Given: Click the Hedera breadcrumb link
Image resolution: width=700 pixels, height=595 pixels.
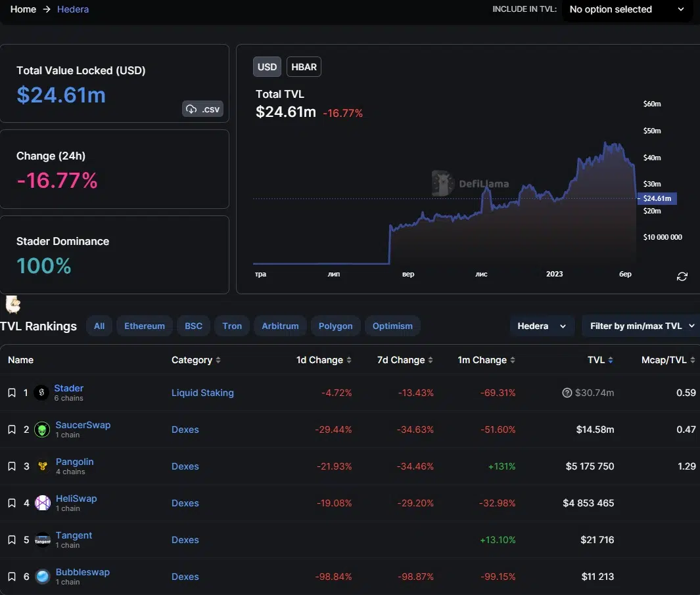Looking at the screenshot, I should pyautogui.click(x=73, y=9).
